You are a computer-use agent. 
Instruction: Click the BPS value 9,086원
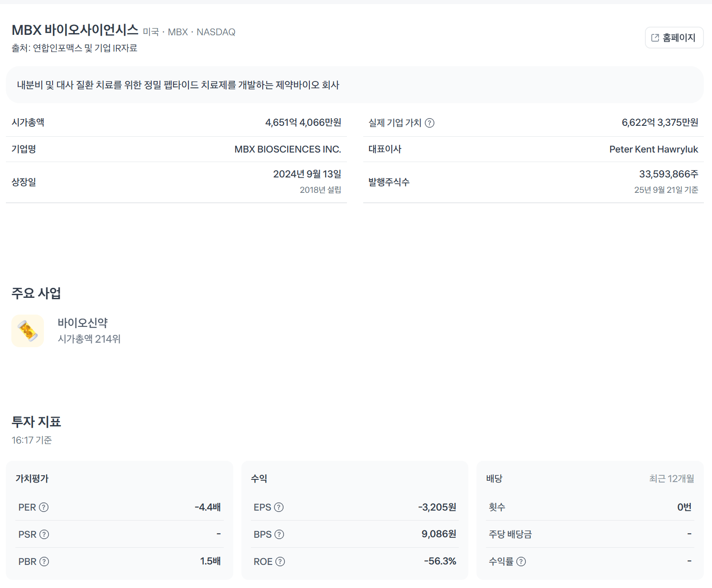point(438,534)
